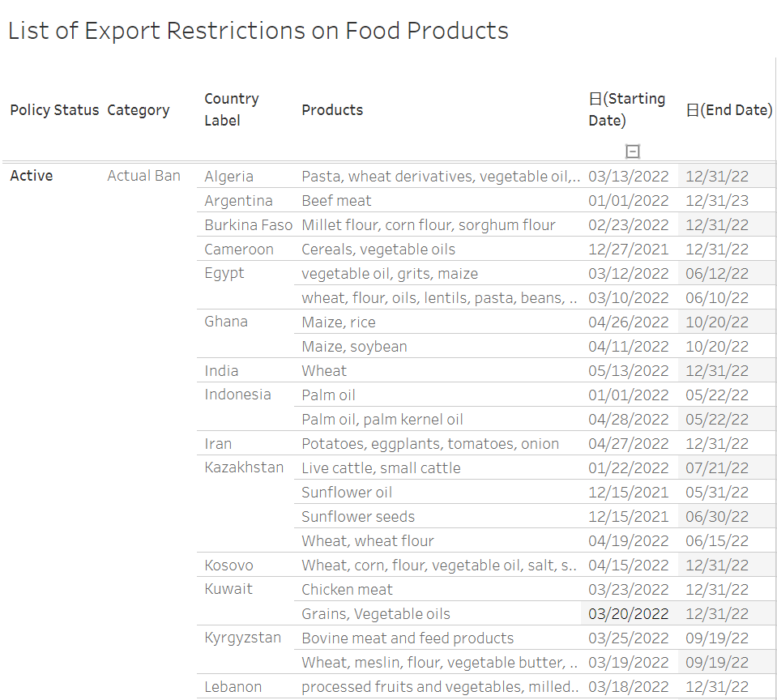Viewport: 777px width, 700px height.
Task: Click the Products column header
Action: 332,110
